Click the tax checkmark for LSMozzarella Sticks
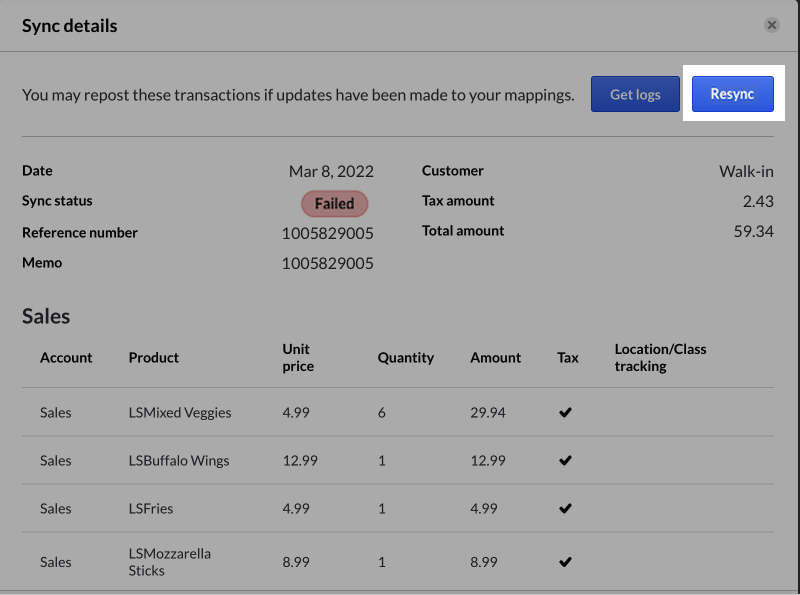800x595 pixels. coord(565,561)
